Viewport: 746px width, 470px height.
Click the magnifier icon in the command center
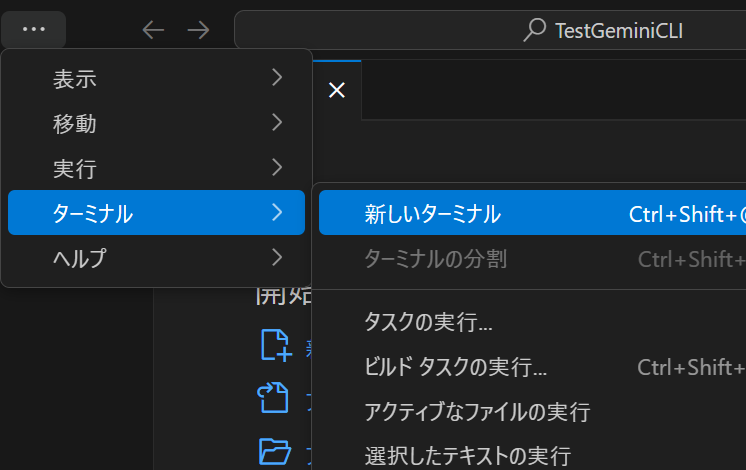coord(535,30)
